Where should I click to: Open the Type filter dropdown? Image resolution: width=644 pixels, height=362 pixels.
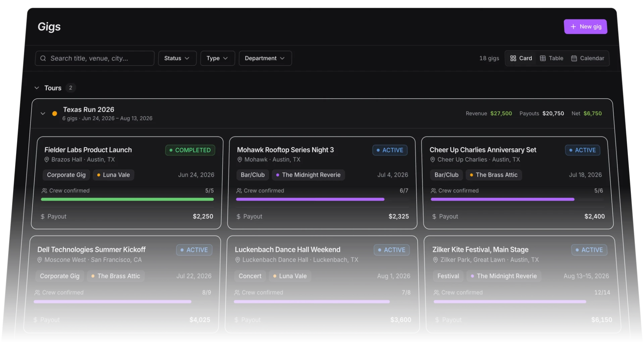[217, 58]
